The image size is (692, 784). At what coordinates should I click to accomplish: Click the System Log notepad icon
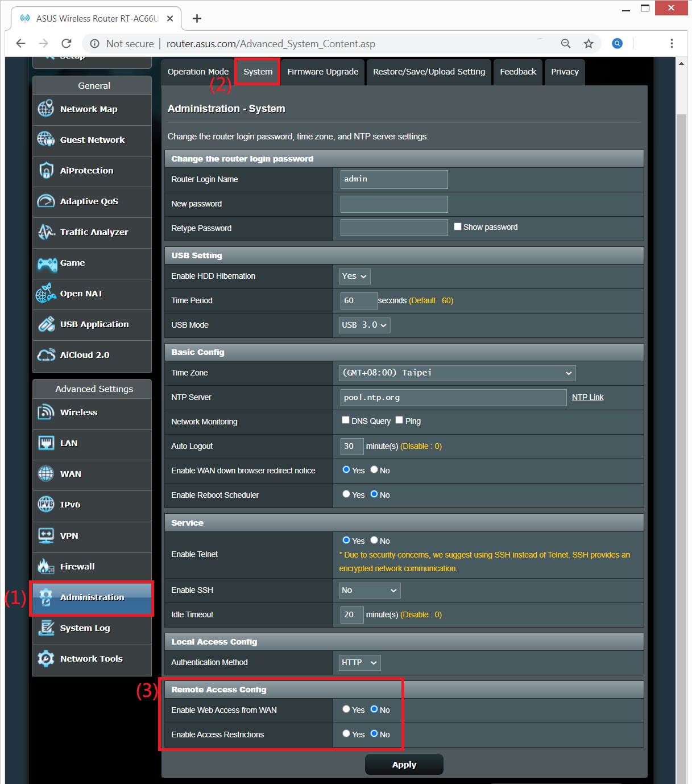point(45,628)
